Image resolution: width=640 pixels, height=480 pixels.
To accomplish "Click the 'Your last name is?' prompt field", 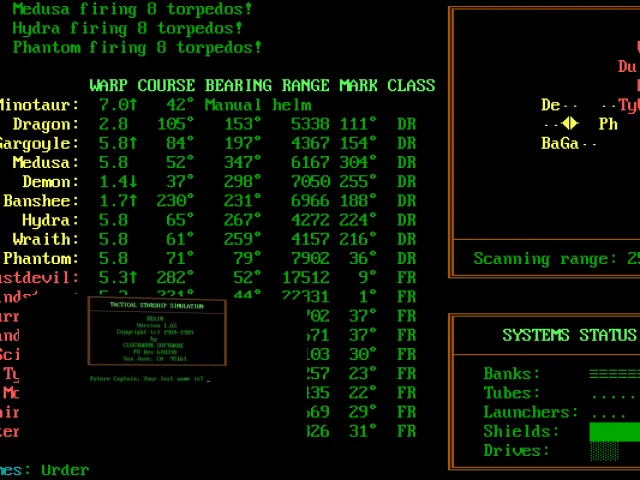I will pos(150,379).
